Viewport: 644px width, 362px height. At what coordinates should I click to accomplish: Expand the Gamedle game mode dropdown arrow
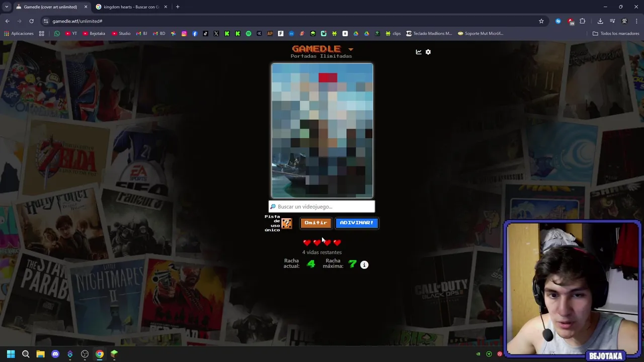point(351,49)
